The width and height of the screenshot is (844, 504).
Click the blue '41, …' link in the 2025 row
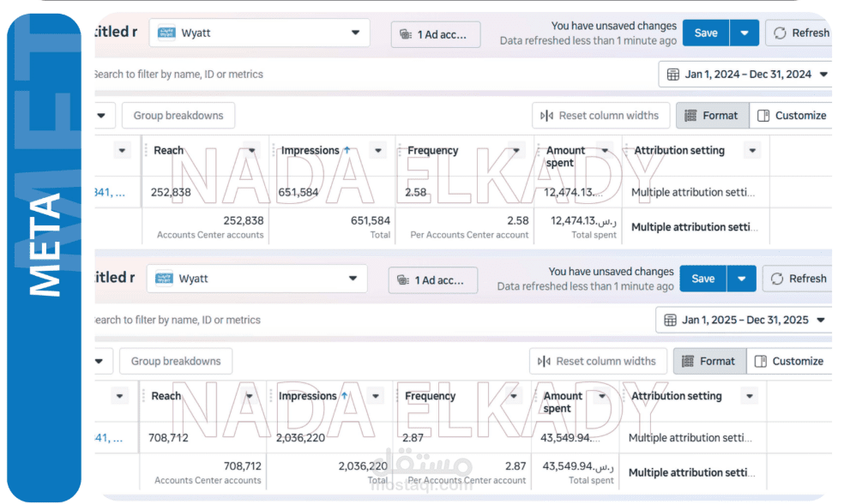click(109, 438)
